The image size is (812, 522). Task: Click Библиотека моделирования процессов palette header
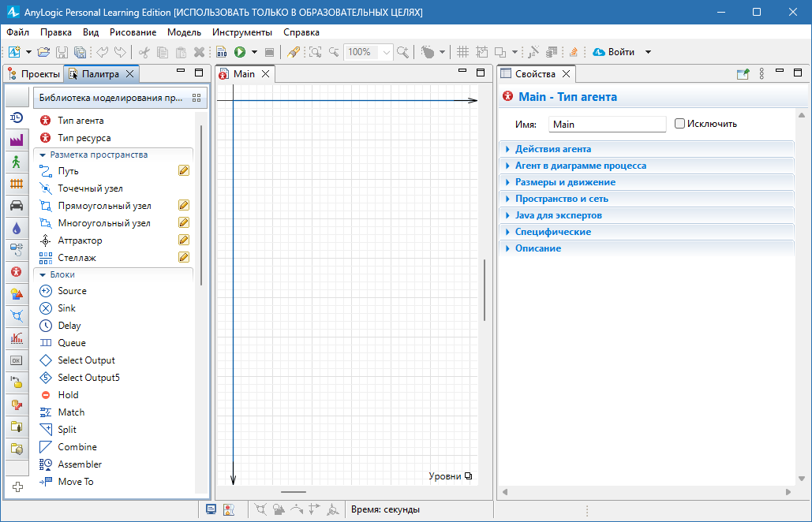pos(120,98)
